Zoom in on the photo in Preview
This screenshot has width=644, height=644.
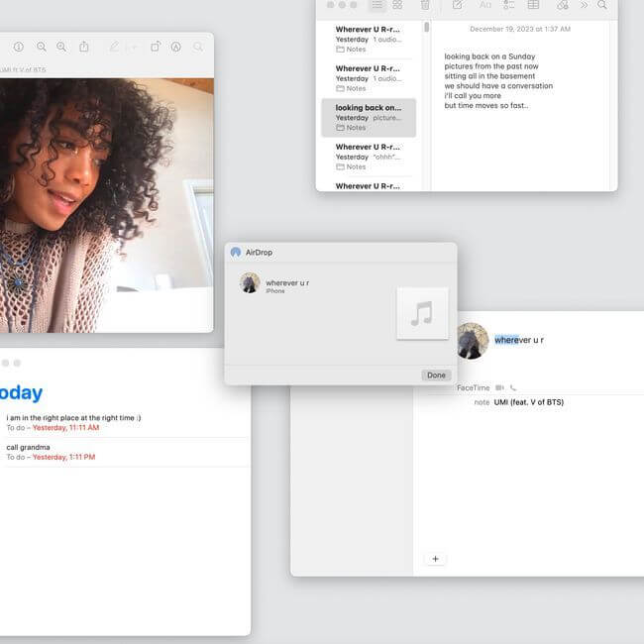tap(61, 47)
